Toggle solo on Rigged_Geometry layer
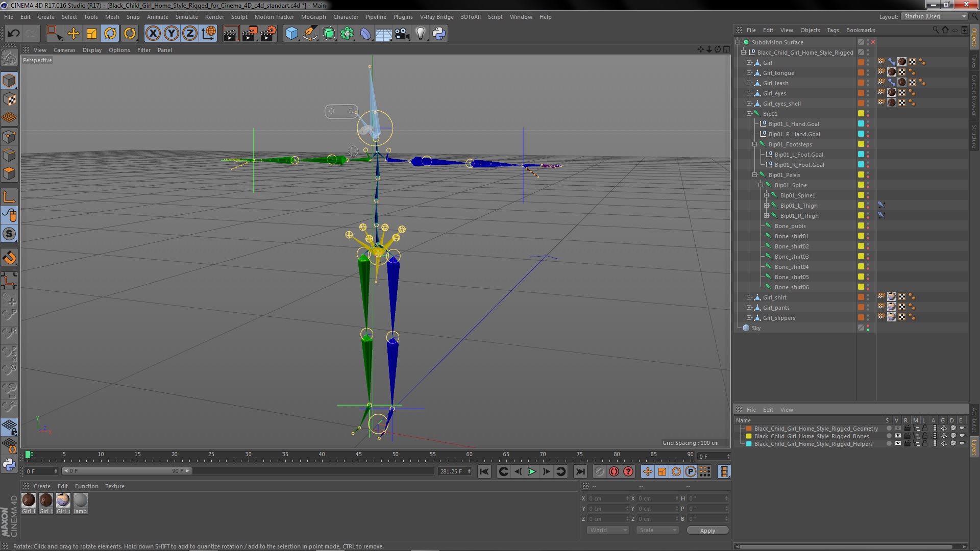Image resolution: width=980 pixels, height=551 pixels. click(x=889, y=429)
